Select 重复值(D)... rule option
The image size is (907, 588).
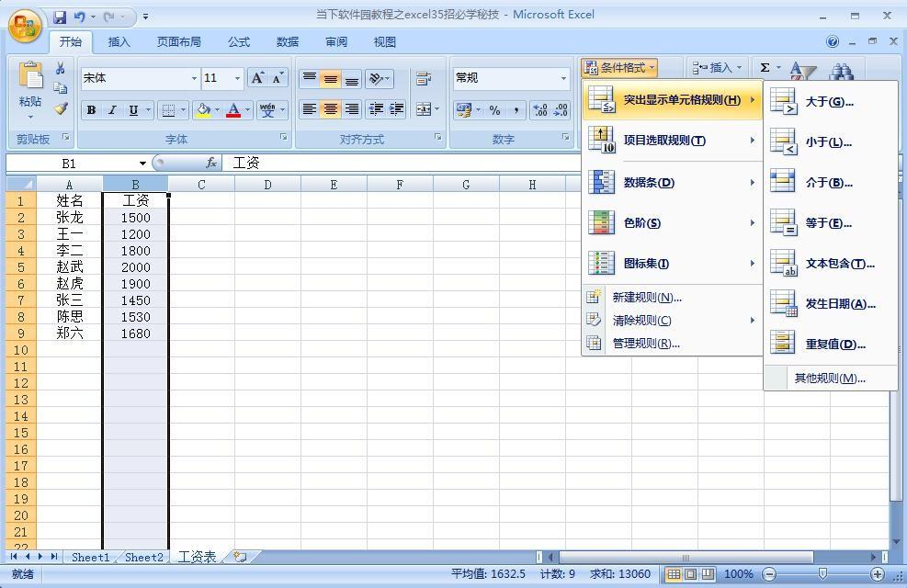click(834, 345)
